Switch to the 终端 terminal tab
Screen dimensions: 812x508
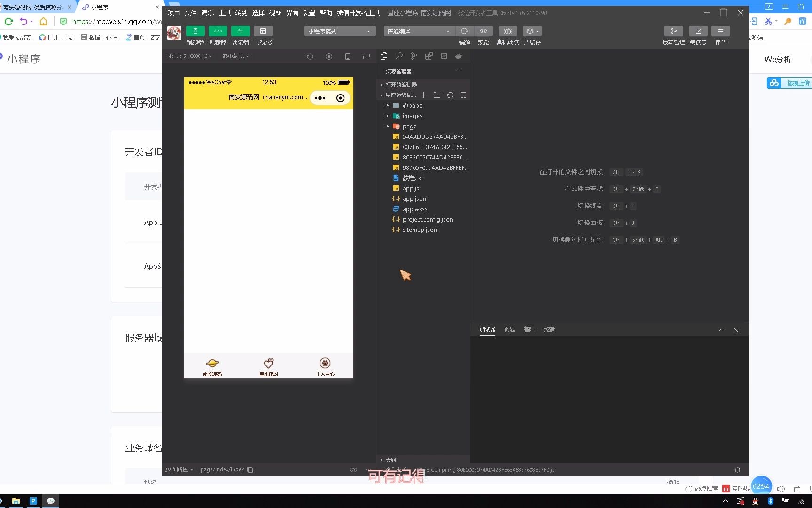(549, 329)
